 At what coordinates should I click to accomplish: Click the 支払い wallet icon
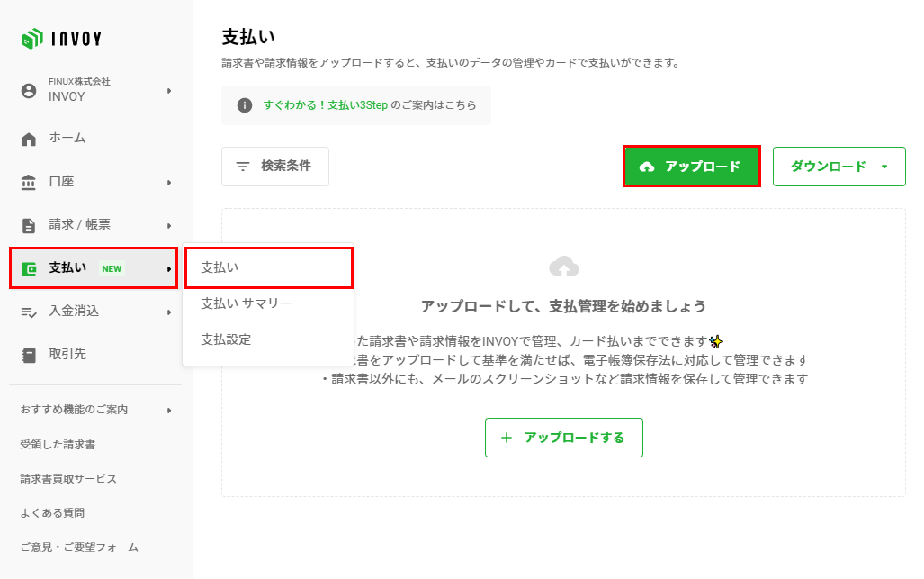pyautogui.click(x=29, y=269)
